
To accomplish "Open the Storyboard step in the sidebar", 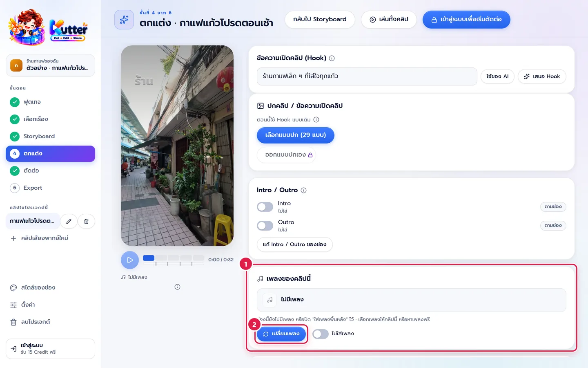I will [50, 137].
